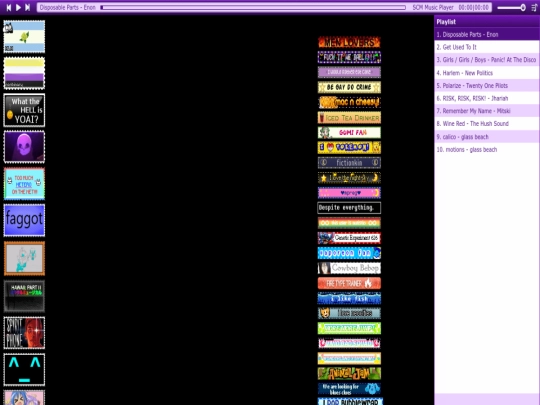The height and width of the screenshot is (405, 540).
Task: Toggle the playlist panel icon
Action: click(x=534, y=7)
